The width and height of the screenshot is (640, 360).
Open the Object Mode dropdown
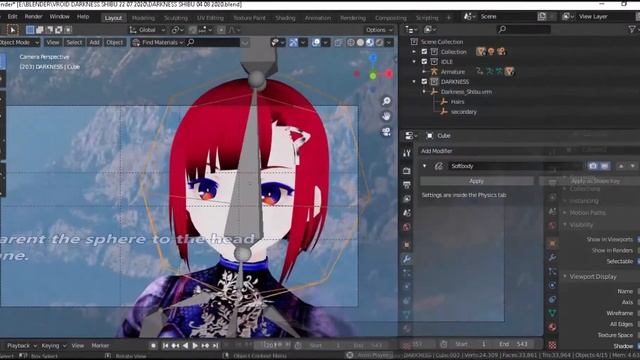19,42
